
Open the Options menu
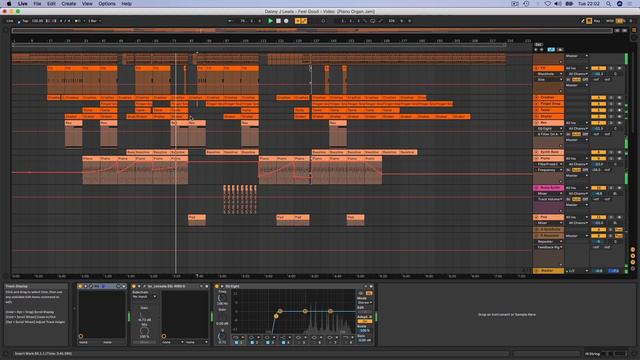point(107,4)
